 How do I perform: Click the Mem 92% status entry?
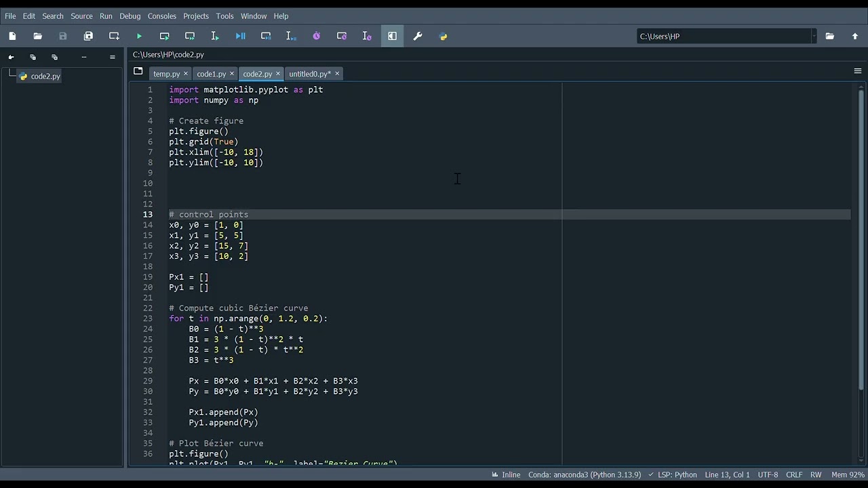[x=848, y=475]
